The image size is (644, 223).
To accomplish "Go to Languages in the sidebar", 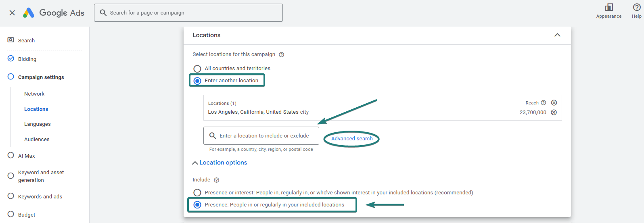I will 38,124.
